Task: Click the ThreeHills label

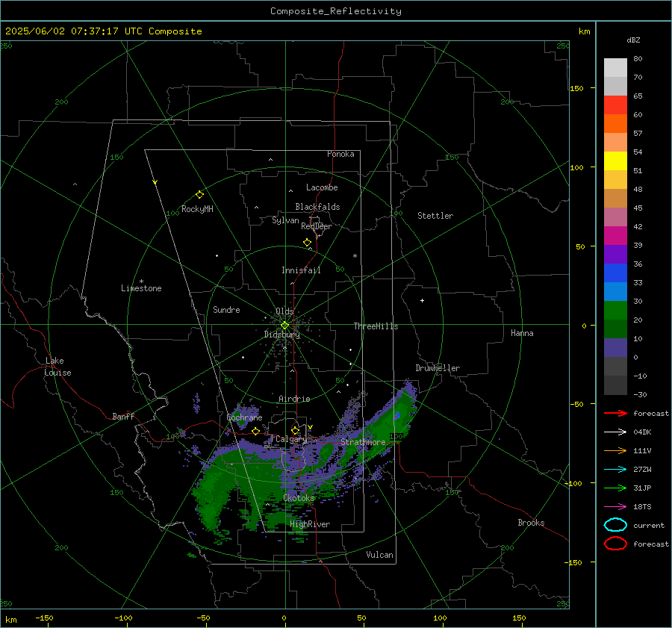Action: (x=376, y=326)
